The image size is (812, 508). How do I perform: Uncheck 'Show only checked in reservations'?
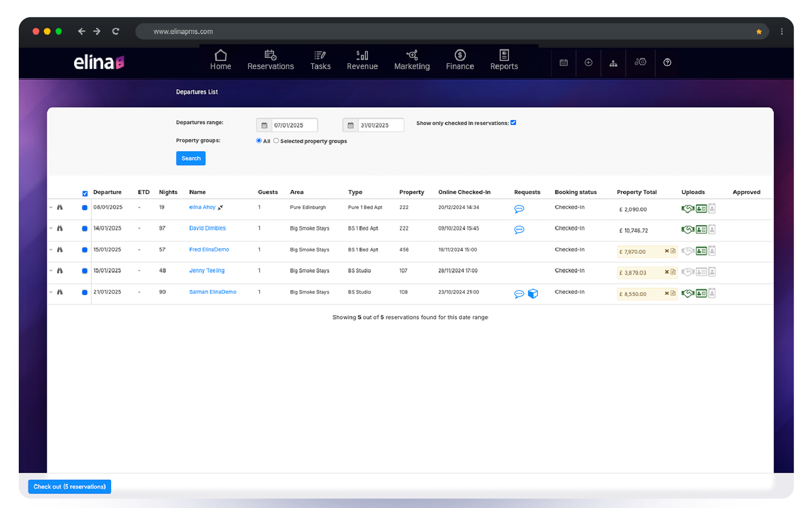click(x=513, y=122)
